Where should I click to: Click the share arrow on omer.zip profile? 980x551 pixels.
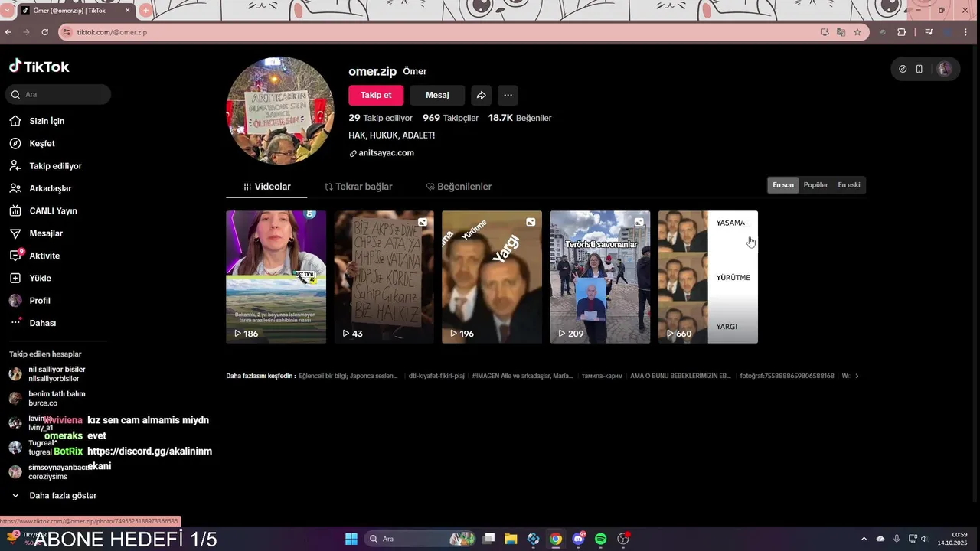481,95
